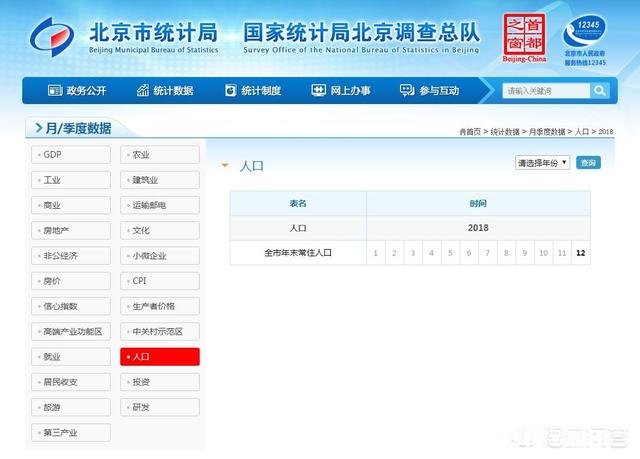The height and width of the screenshot is (459, 640).
Task: Select the 生产者价格 category
Action: point(160,306)
